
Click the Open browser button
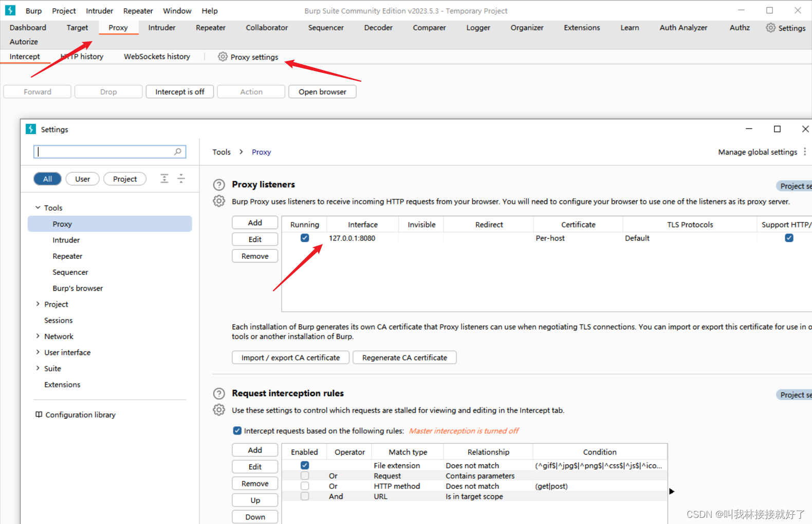coord(322,91)
